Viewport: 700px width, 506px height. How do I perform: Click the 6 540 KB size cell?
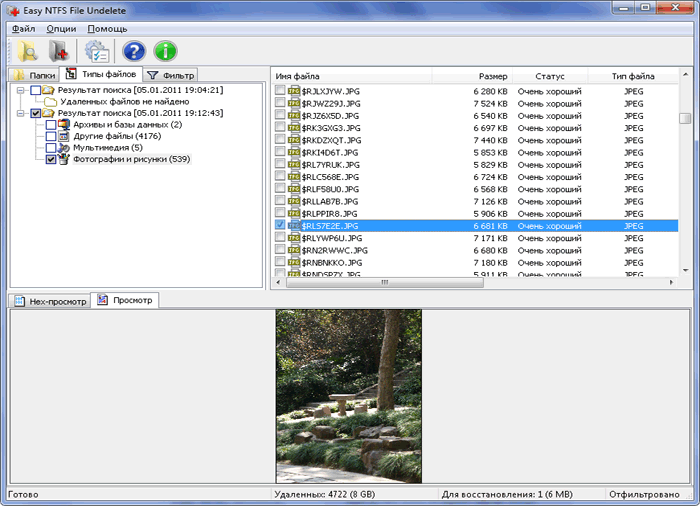tap(490, 116)
